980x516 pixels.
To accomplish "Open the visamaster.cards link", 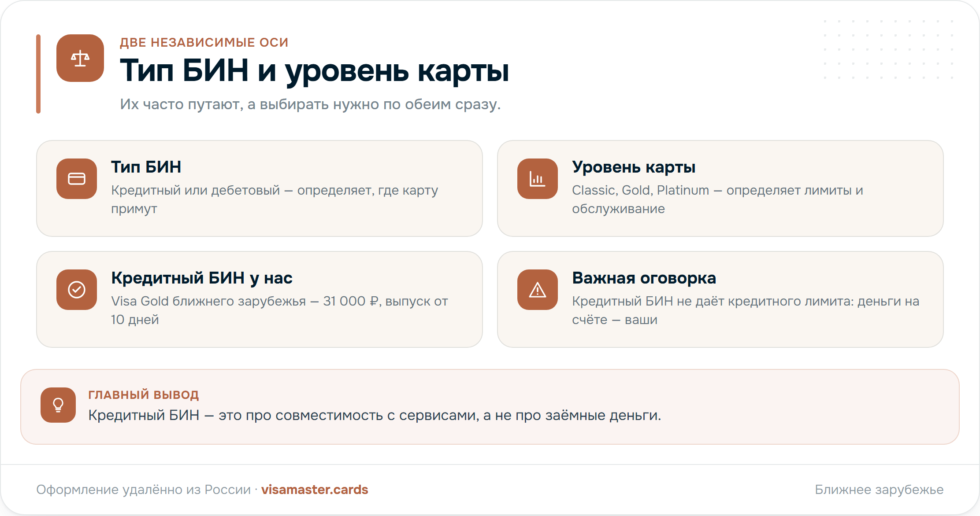I will pos(315,490).
